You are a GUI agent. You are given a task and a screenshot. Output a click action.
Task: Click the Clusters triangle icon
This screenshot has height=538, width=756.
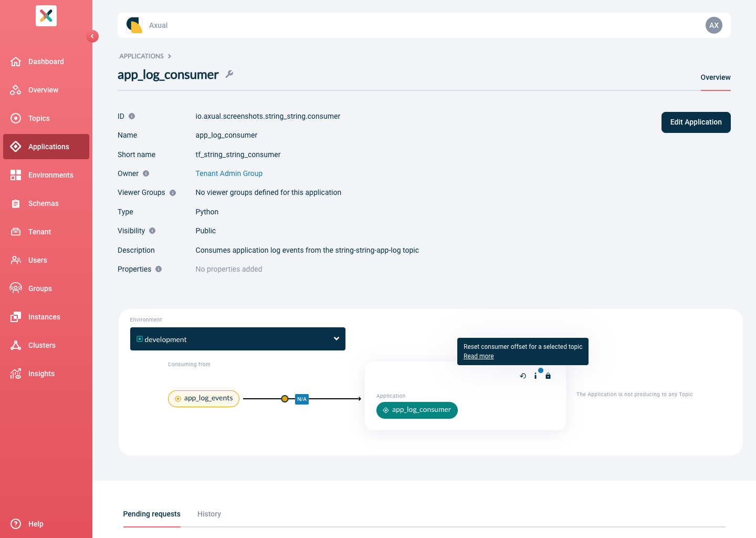16,345
